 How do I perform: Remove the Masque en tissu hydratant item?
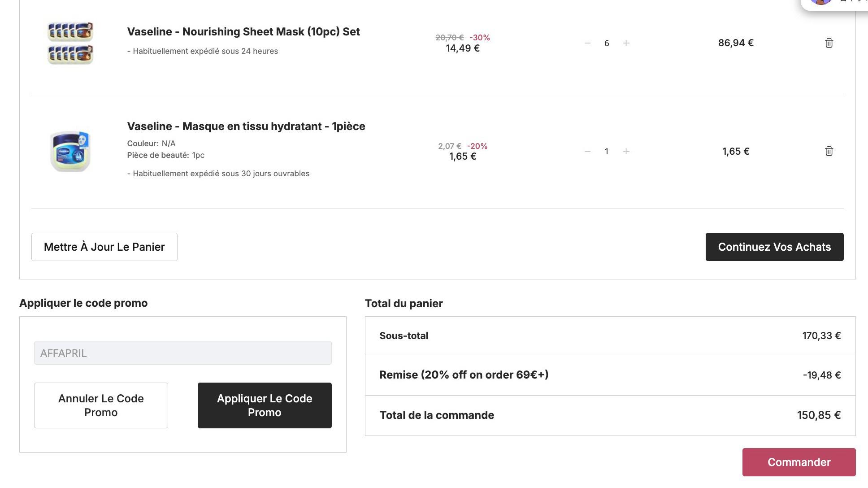point(829,151)
